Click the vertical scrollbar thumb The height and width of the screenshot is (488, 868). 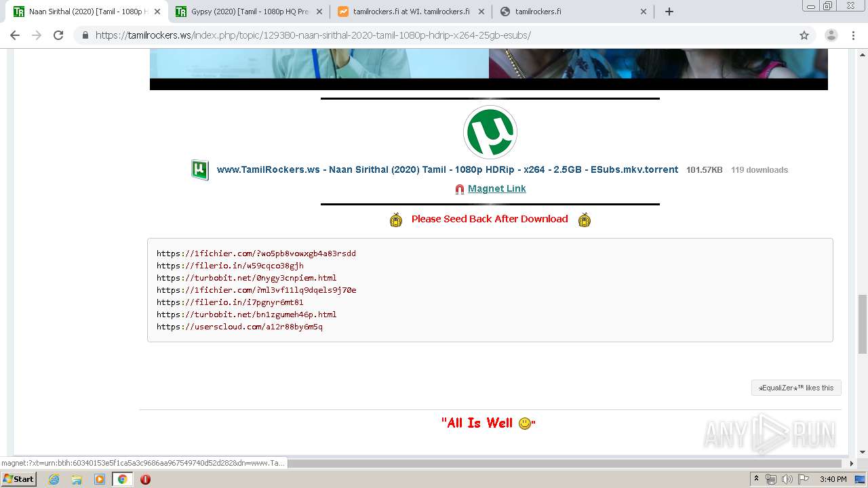[862, 324]
